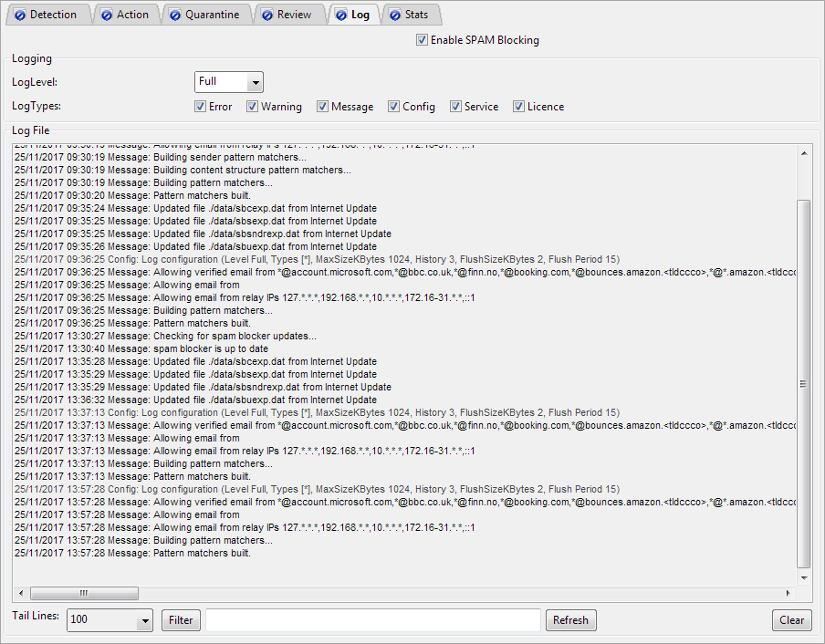
Task: Click the Detection tab icon
Action: [x=19, y=15]
